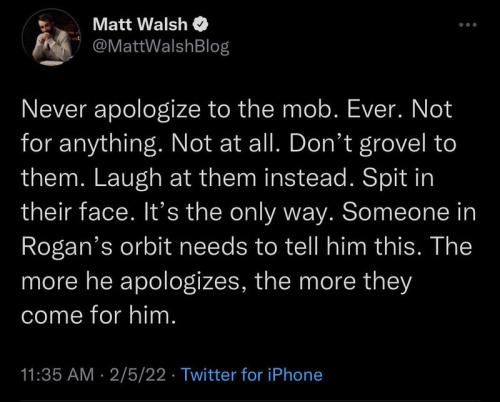Open the three-dot more options menu

pyautogui.click(x=468, y=25)
